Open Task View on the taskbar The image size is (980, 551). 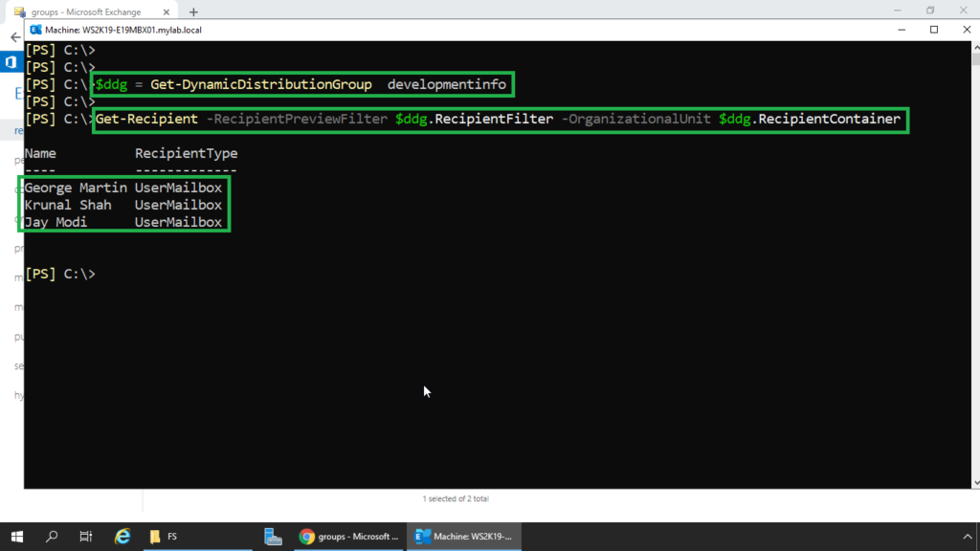coord(85,537)
